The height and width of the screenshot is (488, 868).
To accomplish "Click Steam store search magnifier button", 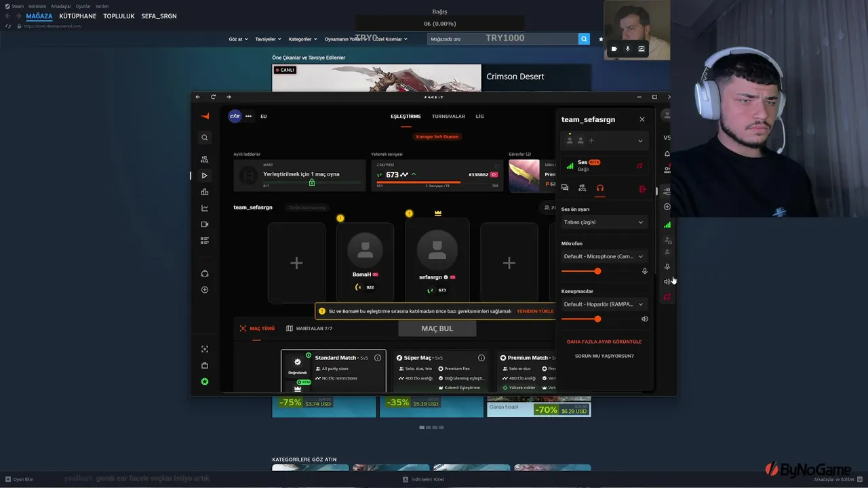I will coord(584,39).
